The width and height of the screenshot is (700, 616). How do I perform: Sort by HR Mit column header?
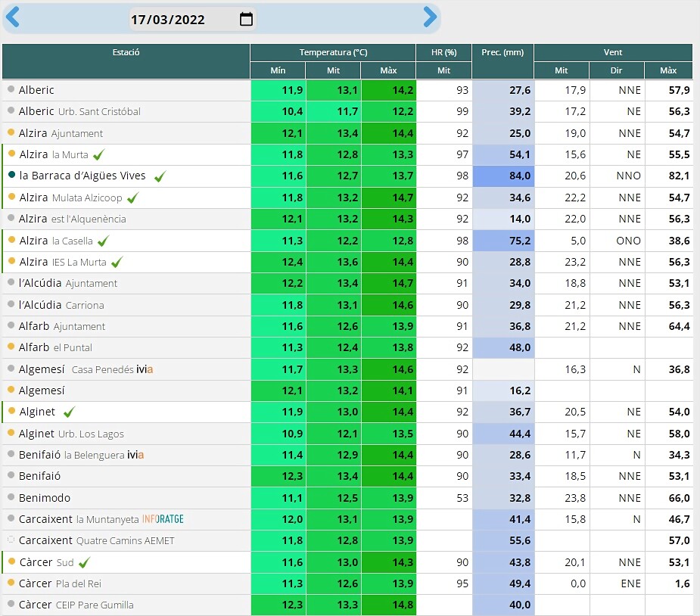click(x=443, y=70)
